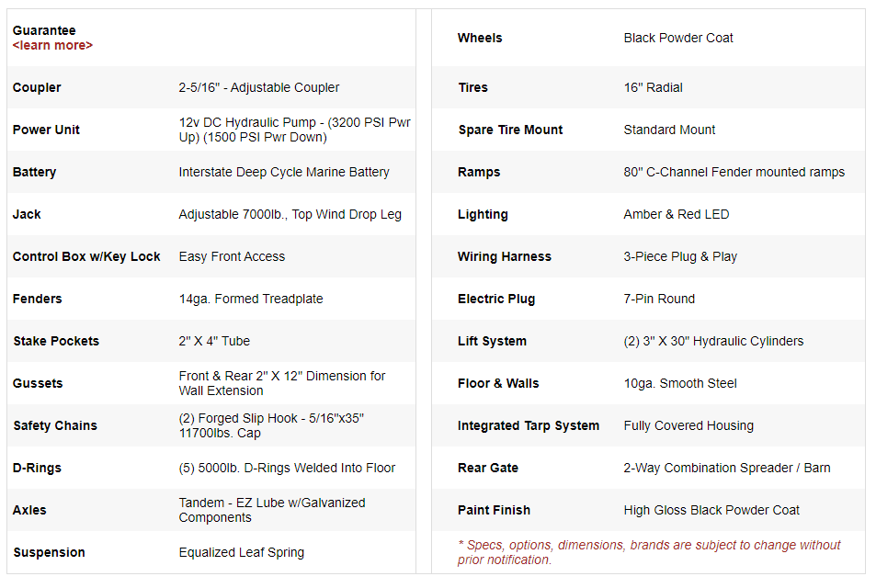This screenshot has width=876, height=588.
Task: Click the Wheels row label
Action: (480, 38)
